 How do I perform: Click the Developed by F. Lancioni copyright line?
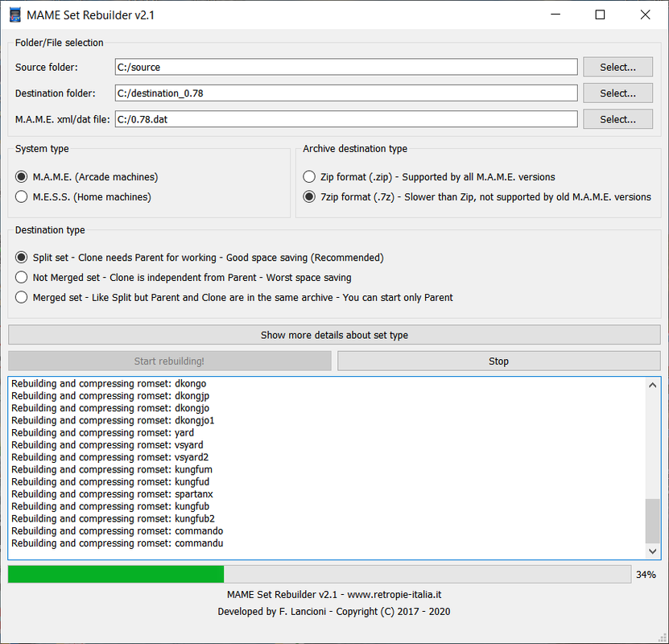[x=334, y=612]
